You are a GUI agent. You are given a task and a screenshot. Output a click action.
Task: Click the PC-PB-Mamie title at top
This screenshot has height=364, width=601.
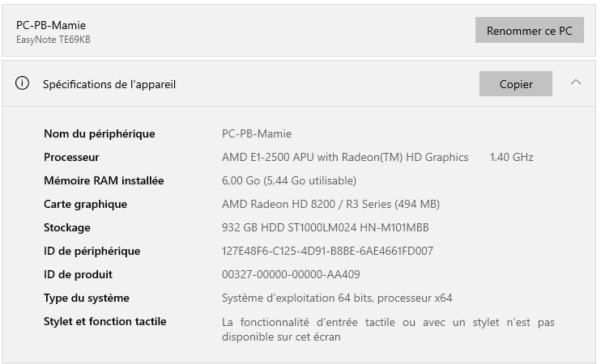[x=51, y=25]
